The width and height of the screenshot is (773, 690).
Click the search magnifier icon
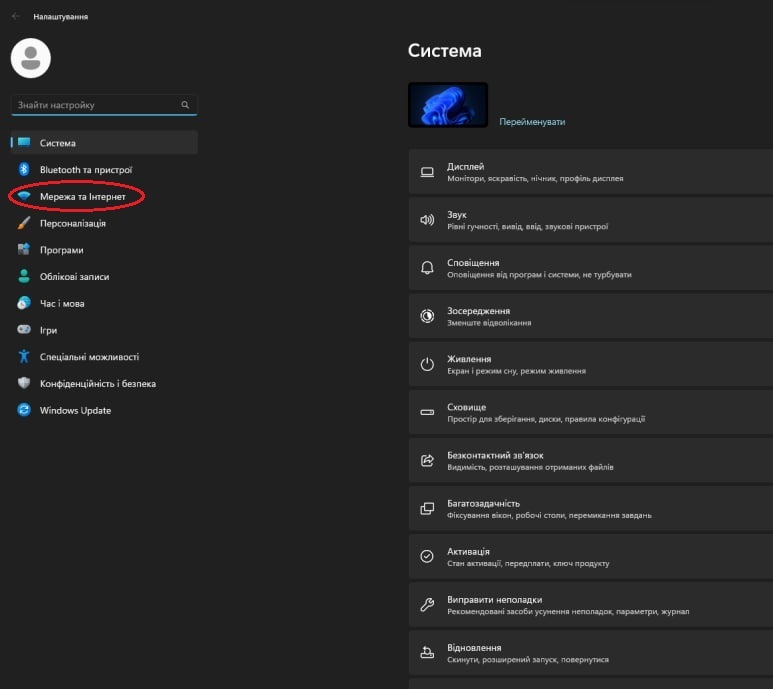pos(185,104)
